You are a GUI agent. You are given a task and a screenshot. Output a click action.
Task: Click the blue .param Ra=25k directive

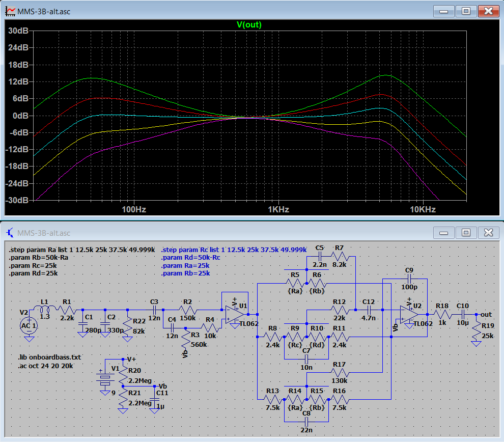tap(185, 265)
